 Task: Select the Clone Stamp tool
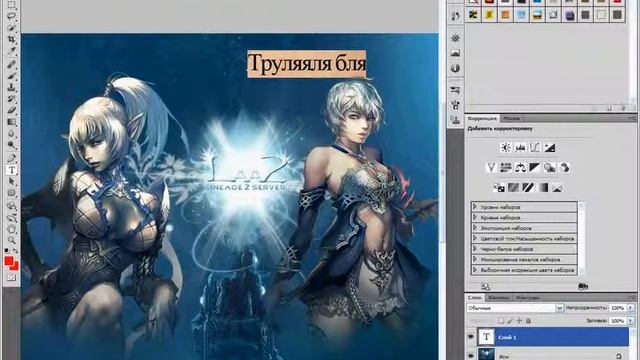point(11,87)
